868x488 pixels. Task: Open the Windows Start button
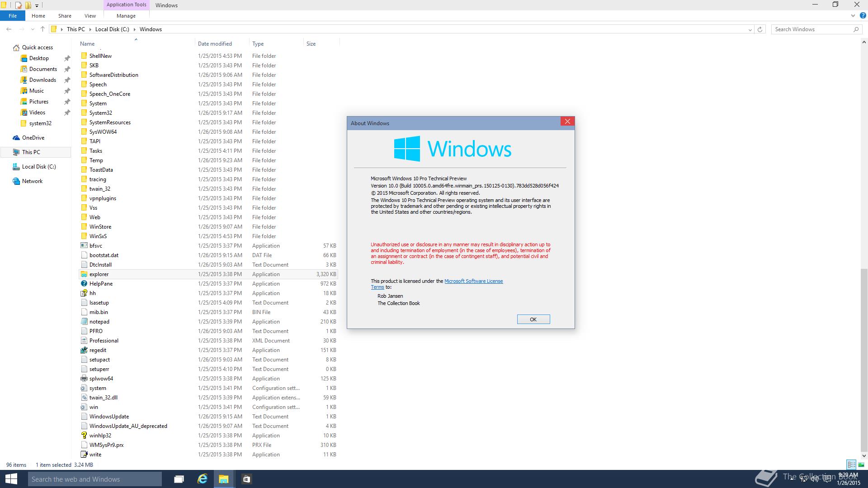pos(11,479)
